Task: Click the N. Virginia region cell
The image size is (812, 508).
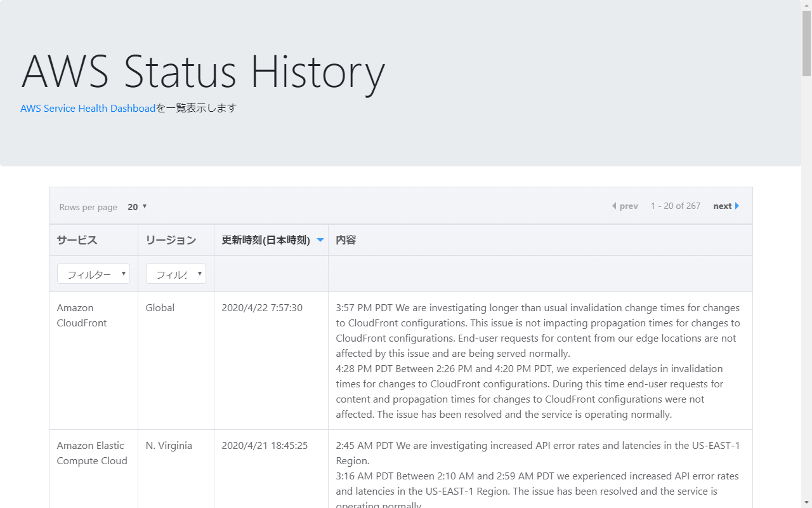Action: tap(169, 446)
